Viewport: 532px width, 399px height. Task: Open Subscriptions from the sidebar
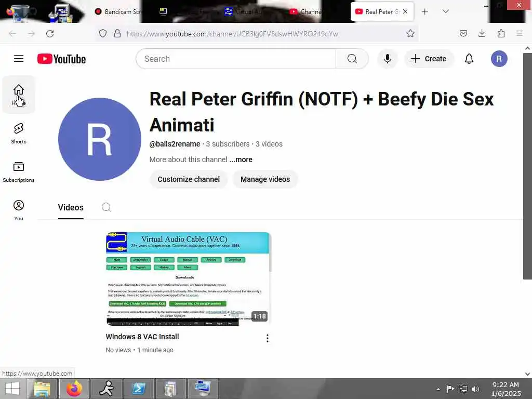[x=19, y=172]
